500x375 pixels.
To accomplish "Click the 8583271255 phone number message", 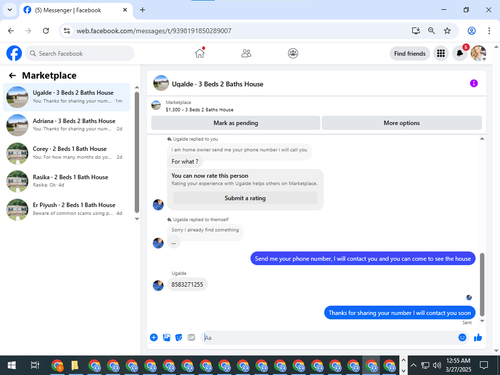I will pos(187,284).
